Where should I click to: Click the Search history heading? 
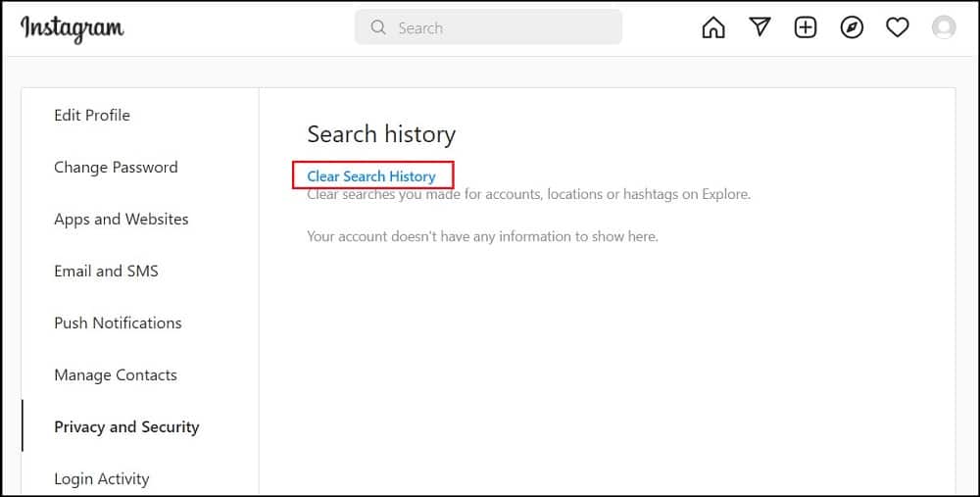pos(381,134)
